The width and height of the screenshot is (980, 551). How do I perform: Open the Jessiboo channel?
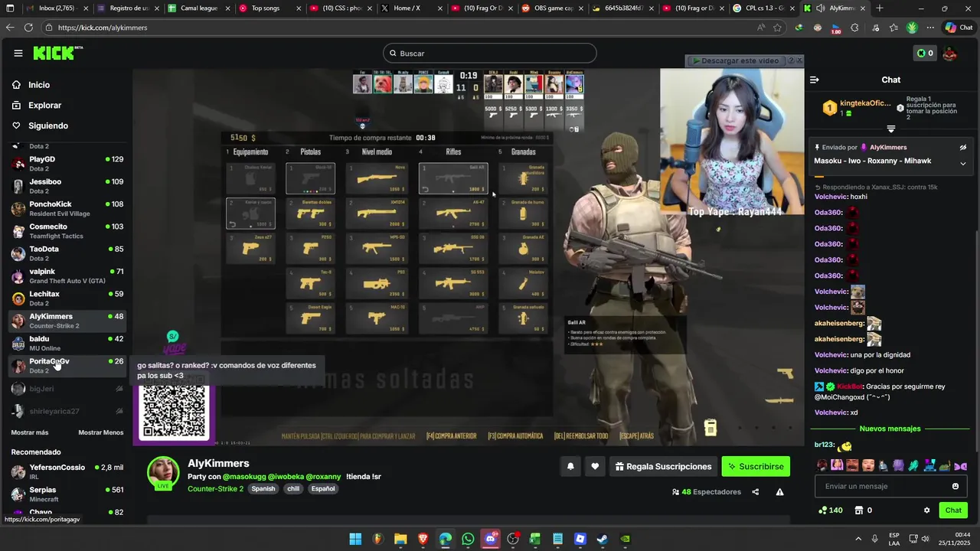(67, 186)
